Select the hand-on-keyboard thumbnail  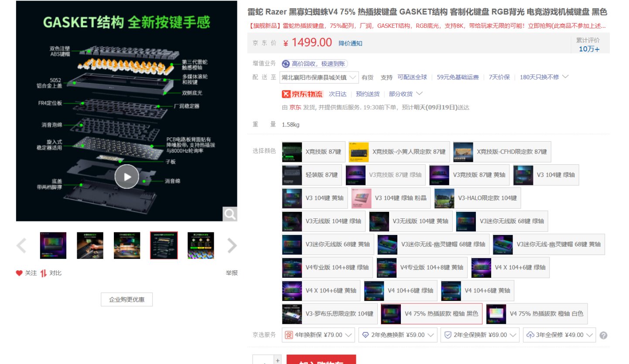pyautogui.click(x=90, y=245)
